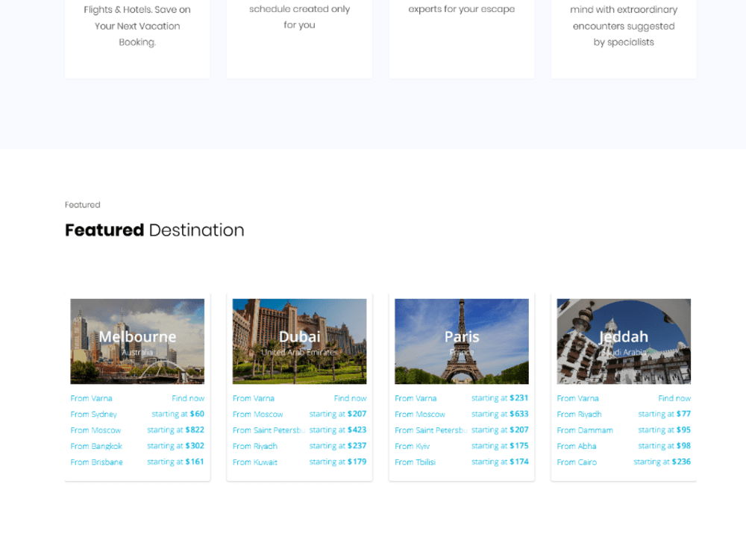Click the small 'Featured' label

(x=83, y=205)
